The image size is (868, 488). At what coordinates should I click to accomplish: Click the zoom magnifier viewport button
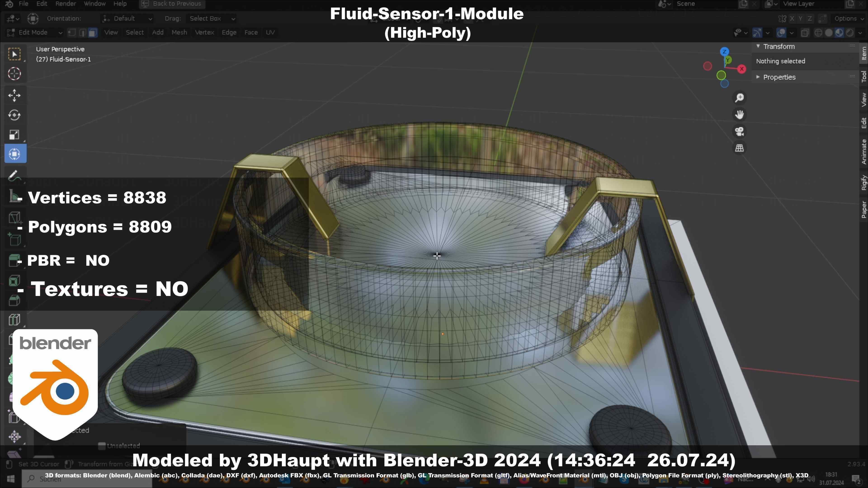pos(740,98)
